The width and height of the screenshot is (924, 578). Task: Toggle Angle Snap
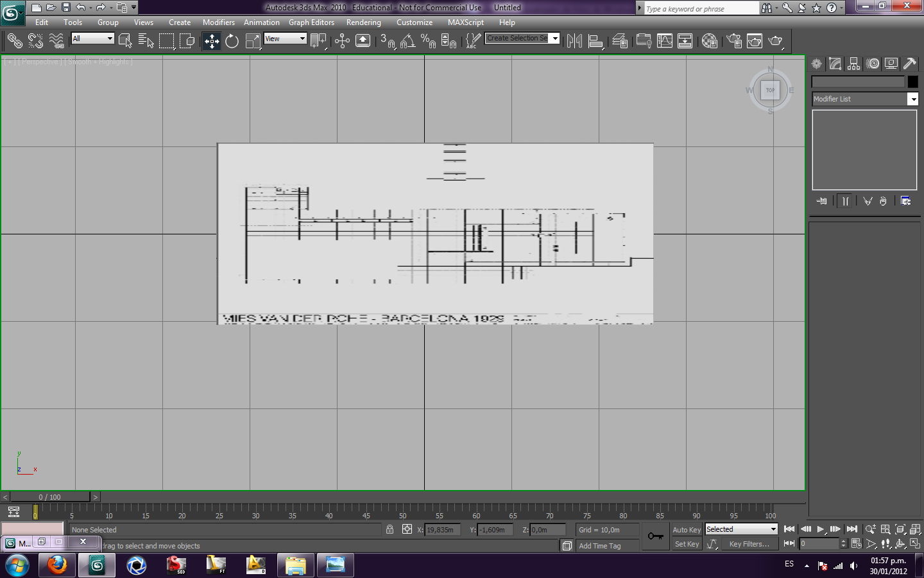pyautogui.click(x=407, y=41)
